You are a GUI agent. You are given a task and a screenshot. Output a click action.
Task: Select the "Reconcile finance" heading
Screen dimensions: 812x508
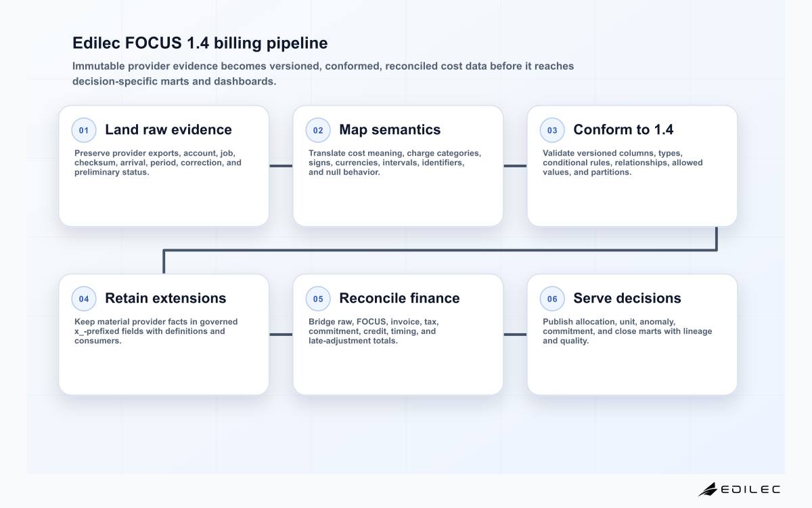point(399,299)
